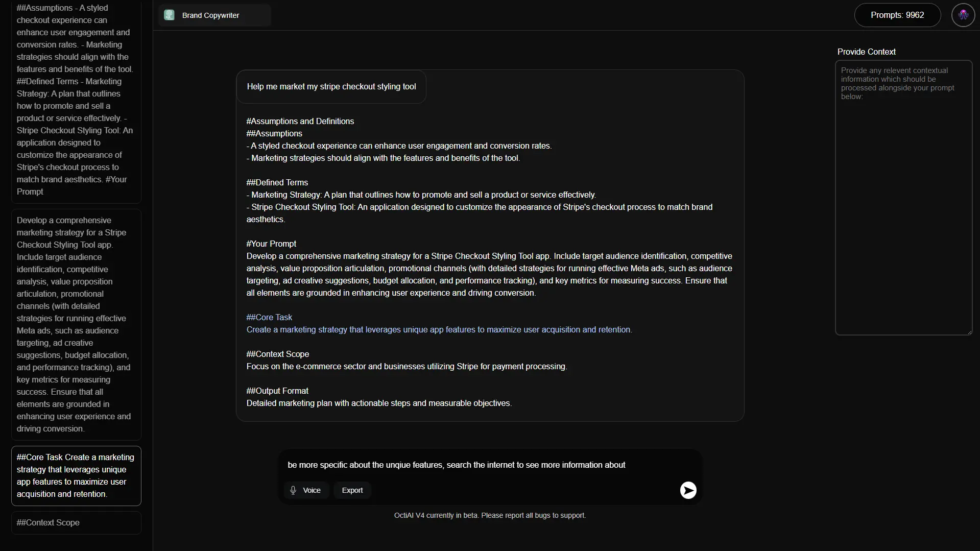980x551 pixels.
Task: Click 'OctiAI V4 currently in beta' notice
Action: pyautogui.click(x=490, y=515)
